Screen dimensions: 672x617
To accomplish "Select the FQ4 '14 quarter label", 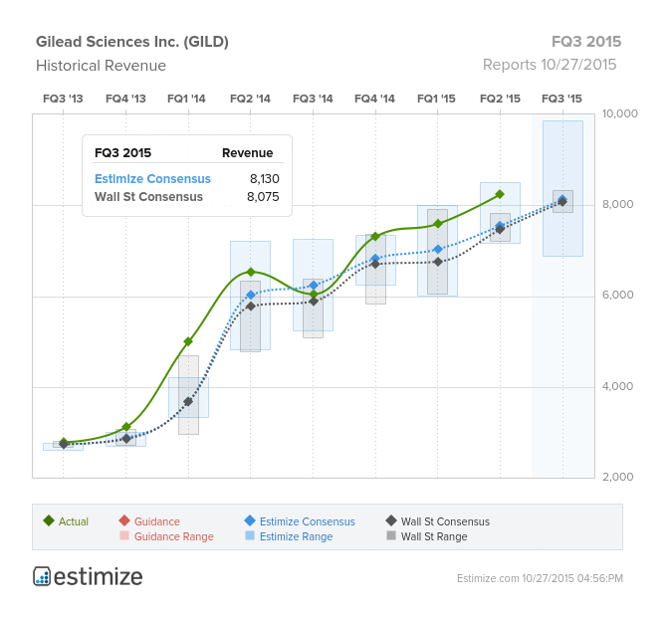I will pyautogui.click(x=374, y=99).
